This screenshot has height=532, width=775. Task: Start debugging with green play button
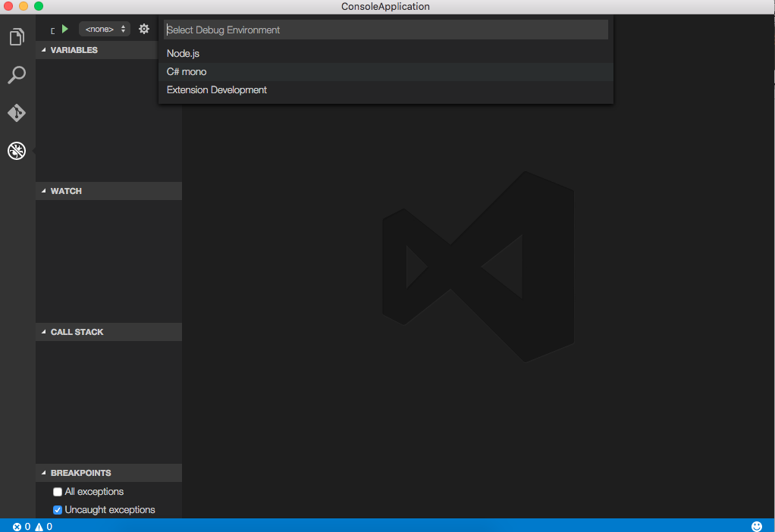coord(64,29)
